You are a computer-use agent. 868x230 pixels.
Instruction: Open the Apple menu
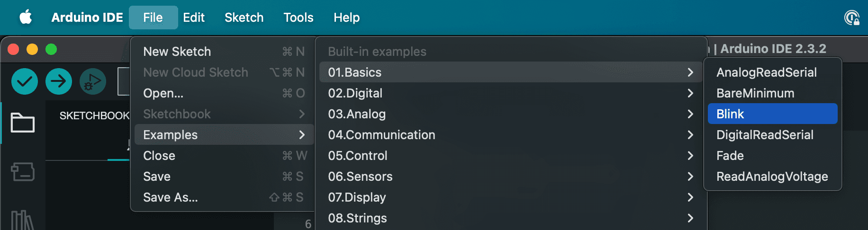click(26, 18)
